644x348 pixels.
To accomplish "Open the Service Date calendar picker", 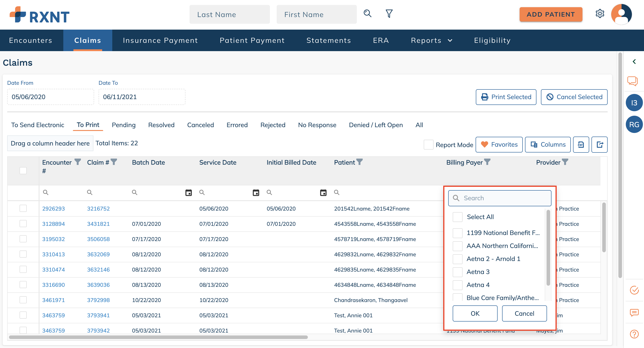I will point(256,192).
